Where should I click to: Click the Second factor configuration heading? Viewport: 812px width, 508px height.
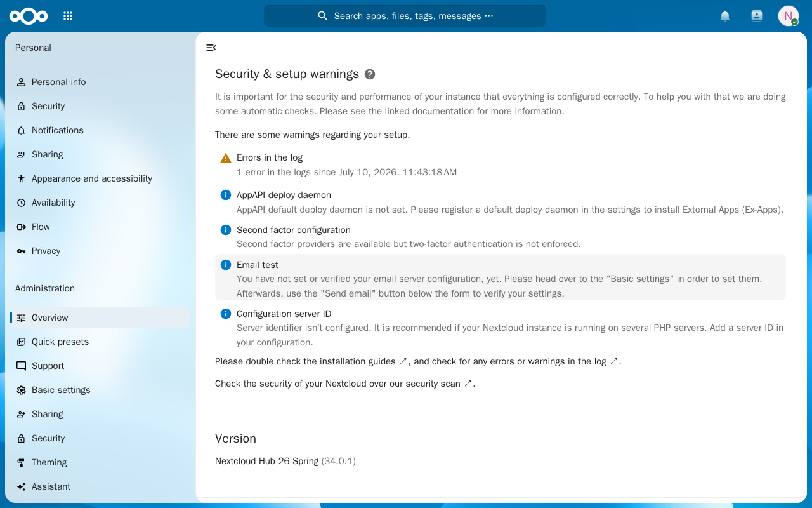(x=294, y=230)
